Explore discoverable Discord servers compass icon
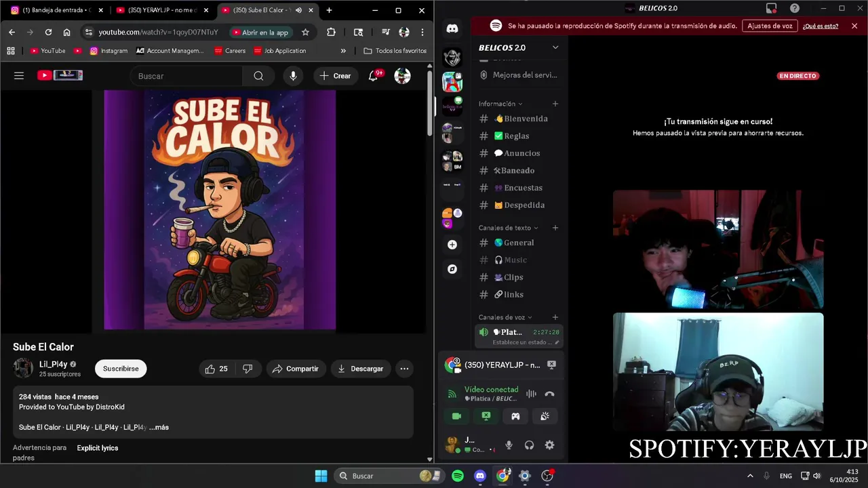The width and height of the screenshot is (868, 488). click(x=452, y=269)
